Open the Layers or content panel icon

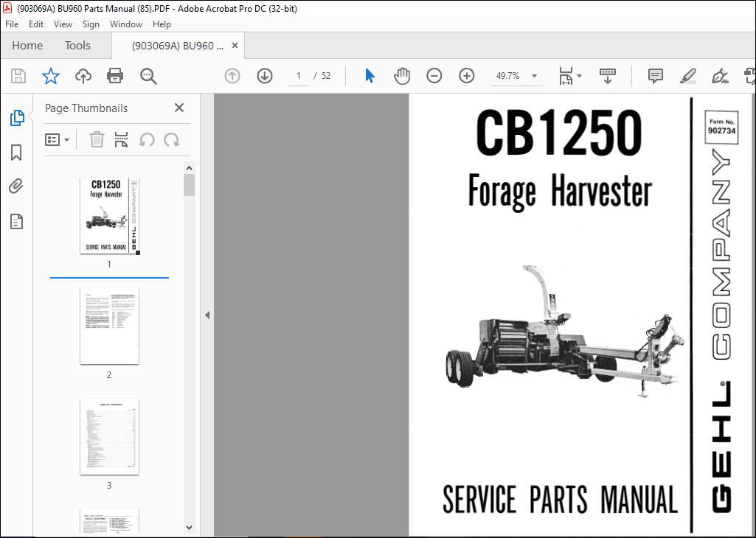[16, 222]
